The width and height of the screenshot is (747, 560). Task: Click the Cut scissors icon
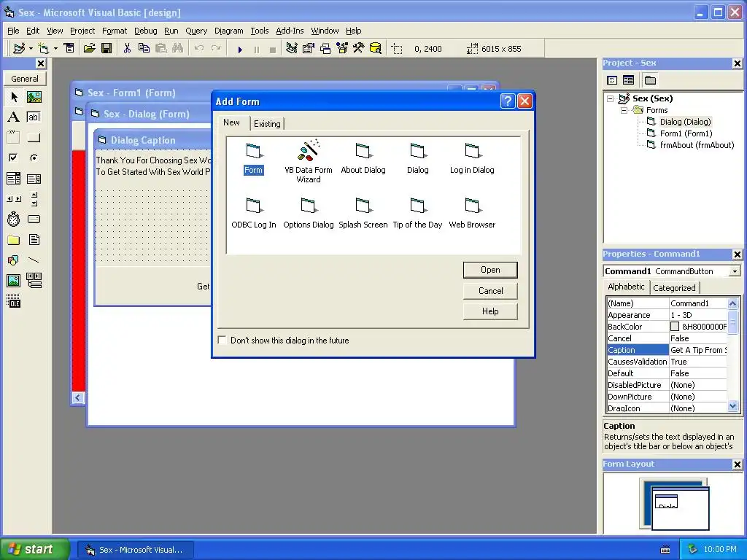pos(127,49)
